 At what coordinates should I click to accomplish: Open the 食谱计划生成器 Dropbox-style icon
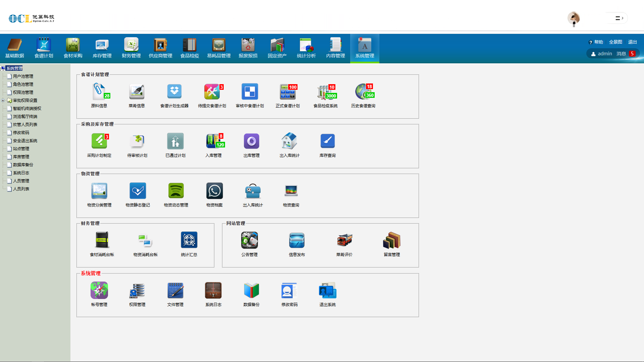pos(174,92)
